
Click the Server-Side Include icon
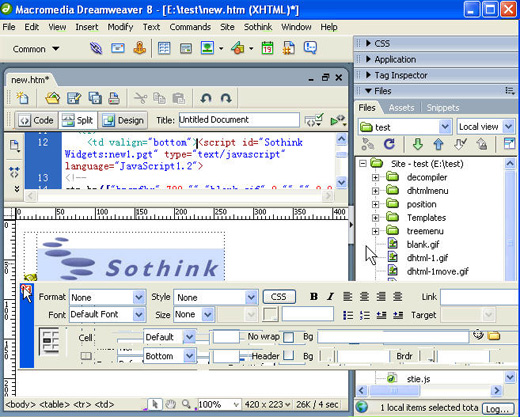[289, 49]
